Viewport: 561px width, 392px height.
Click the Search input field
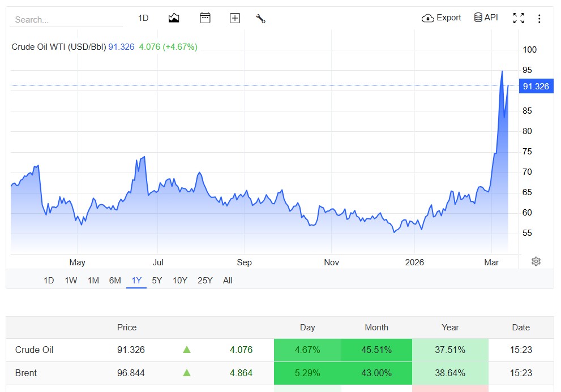point(66,20)
